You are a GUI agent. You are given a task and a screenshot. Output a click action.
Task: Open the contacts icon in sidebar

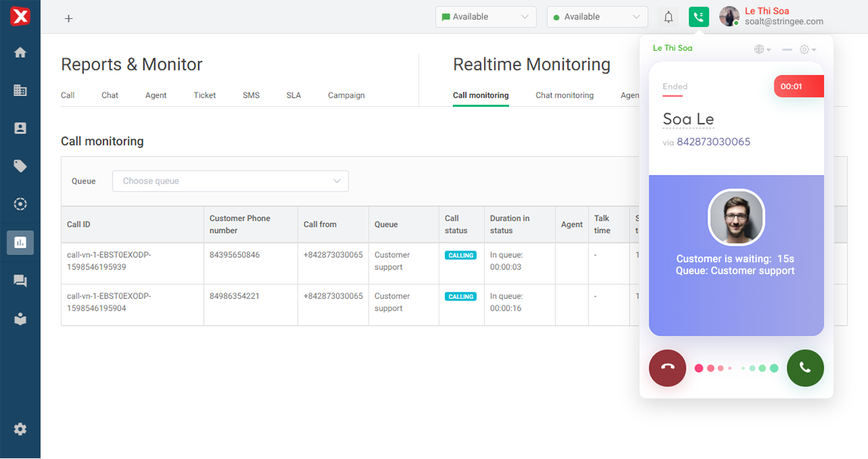tap(20, 128)
